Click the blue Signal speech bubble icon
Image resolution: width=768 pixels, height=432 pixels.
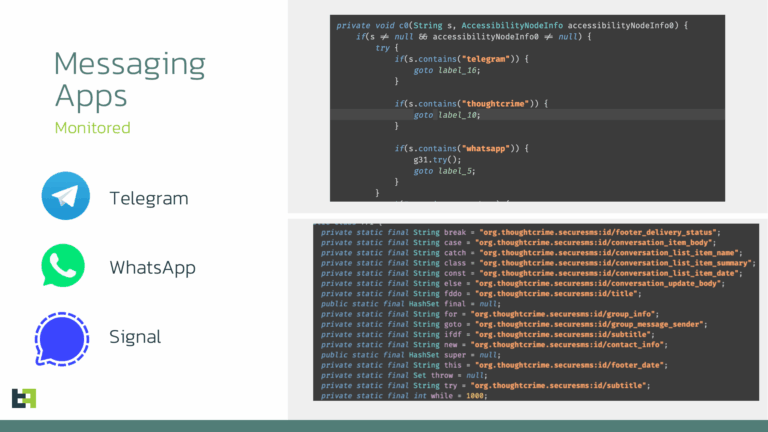pos(66,337)
